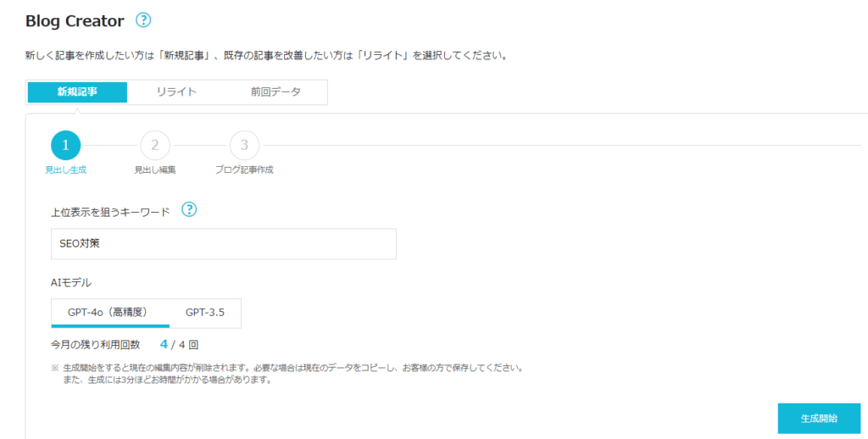Select the step 2 circle in the stepper

(155, 146)
